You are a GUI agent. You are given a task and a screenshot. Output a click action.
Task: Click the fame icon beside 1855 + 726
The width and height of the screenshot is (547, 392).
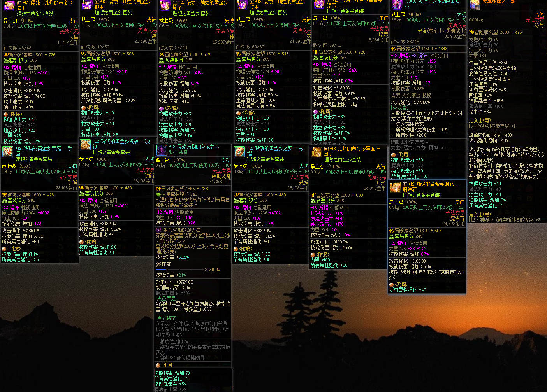pyautogui.click(x=158, y=189)
